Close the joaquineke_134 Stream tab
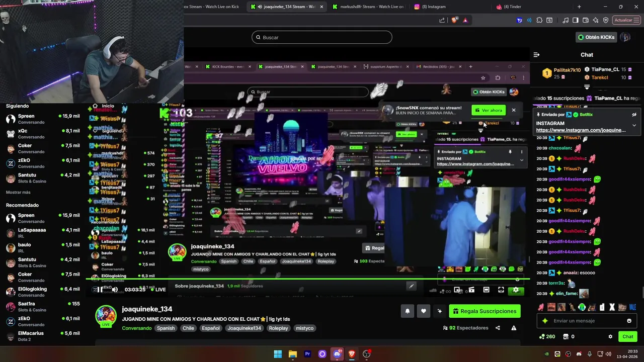 click(321, 7)
